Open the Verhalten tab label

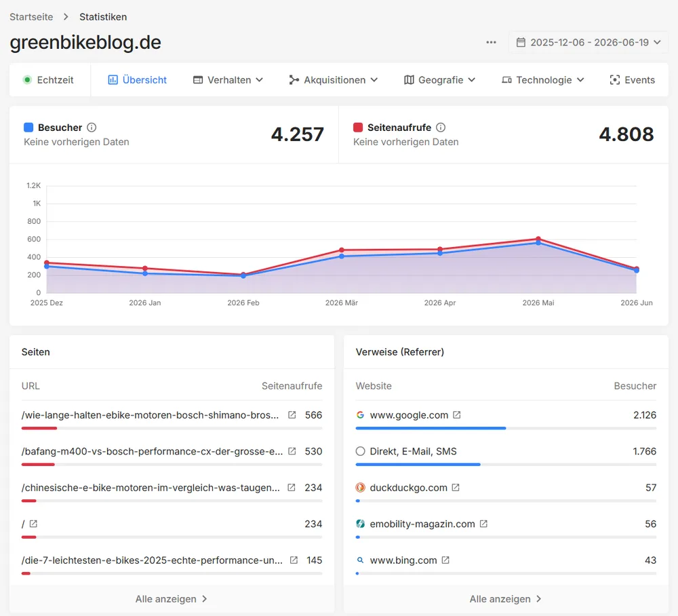pyautogui.click(x=229, y=80)
